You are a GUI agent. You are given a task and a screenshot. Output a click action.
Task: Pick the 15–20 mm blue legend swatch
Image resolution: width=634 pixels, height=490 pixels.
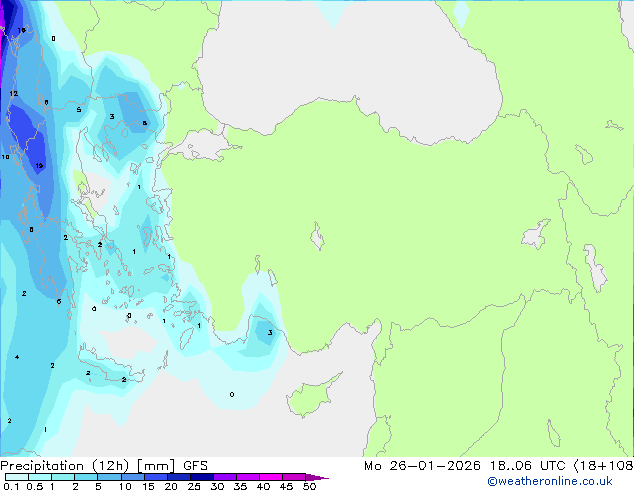click(156, 477)
